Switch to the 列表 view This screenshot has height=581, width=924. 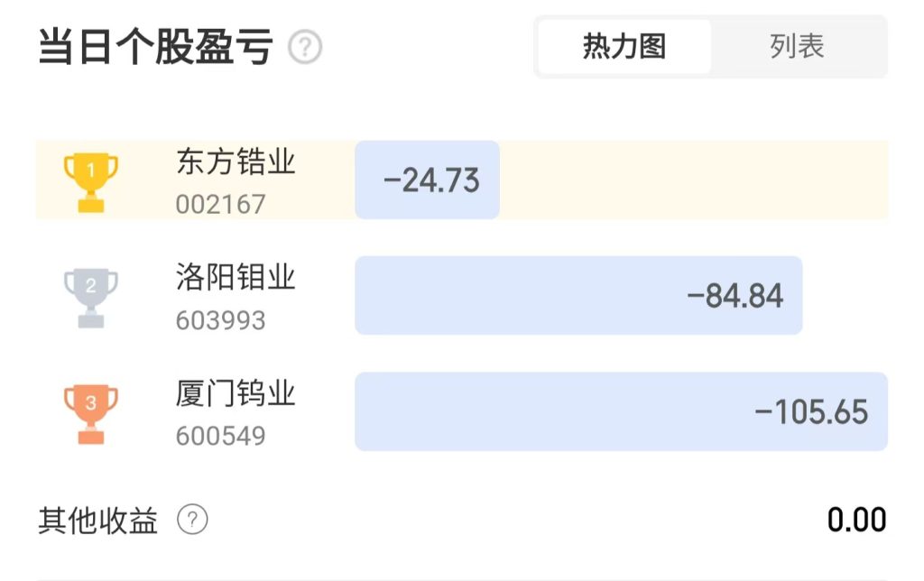click(x=798, y=47)
